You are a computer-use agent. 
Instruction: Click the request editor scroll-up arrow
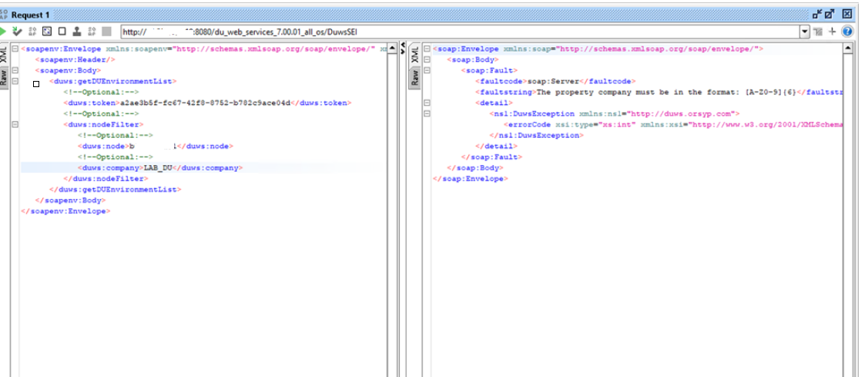tap(390, 49)
